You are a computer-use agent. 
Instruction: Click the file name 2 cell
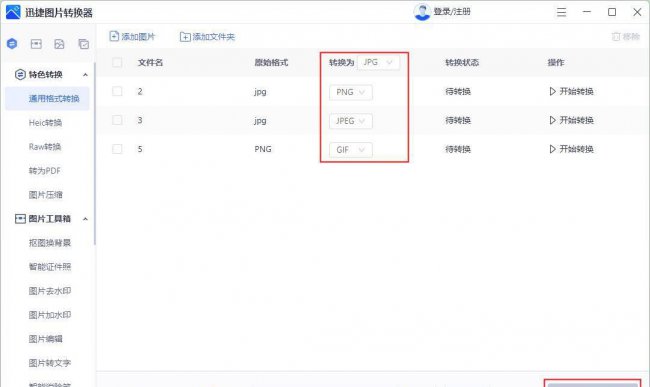tap(140, 91)
